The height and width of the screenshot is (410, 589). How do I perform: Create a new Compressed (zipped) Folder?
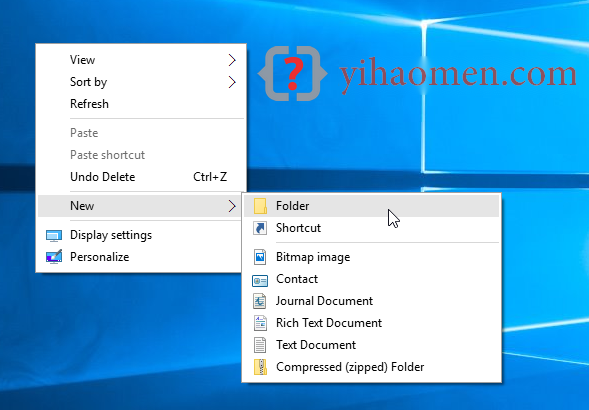coord(372,367)
